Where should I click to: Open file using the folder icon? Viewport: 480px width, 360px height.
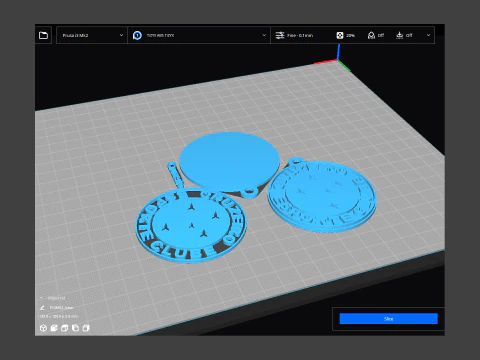(43, 35)
